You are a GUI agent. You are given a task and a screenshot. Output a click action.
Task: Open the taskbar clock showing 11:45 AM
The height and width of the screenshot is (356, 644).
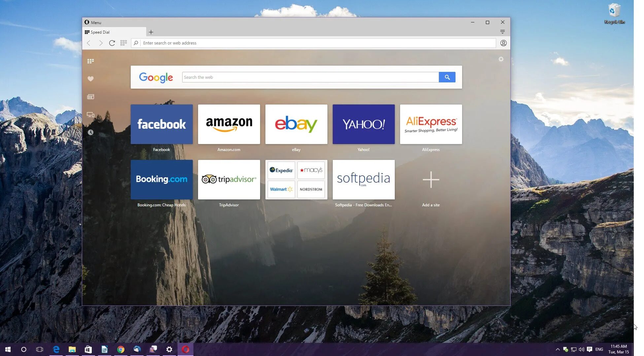[619, 349]
